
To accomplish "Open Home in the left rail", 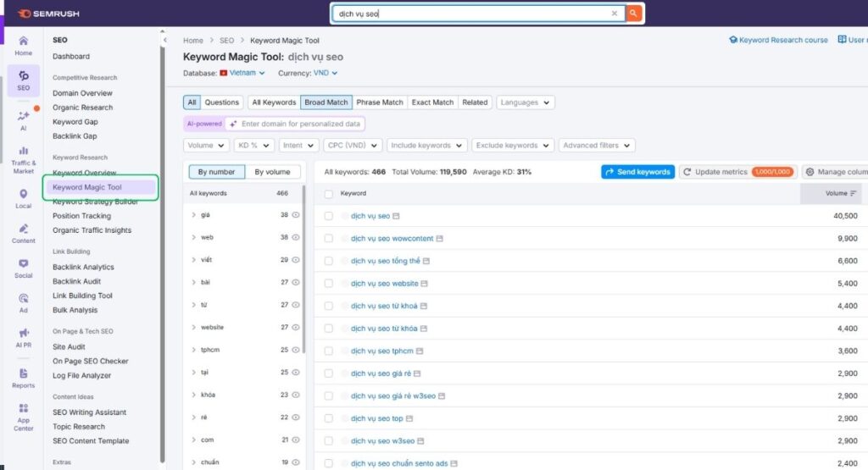I will pos(23,46).
